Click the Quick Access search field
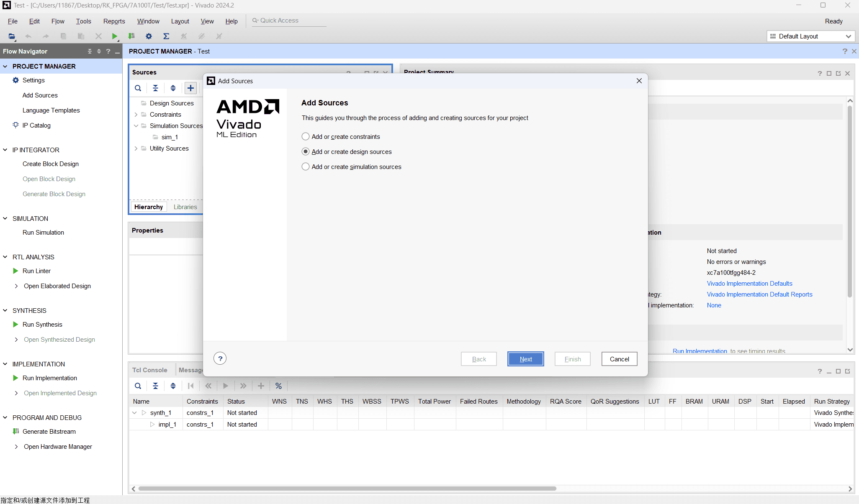The image size is (859, 504). [x=289, y=20]
